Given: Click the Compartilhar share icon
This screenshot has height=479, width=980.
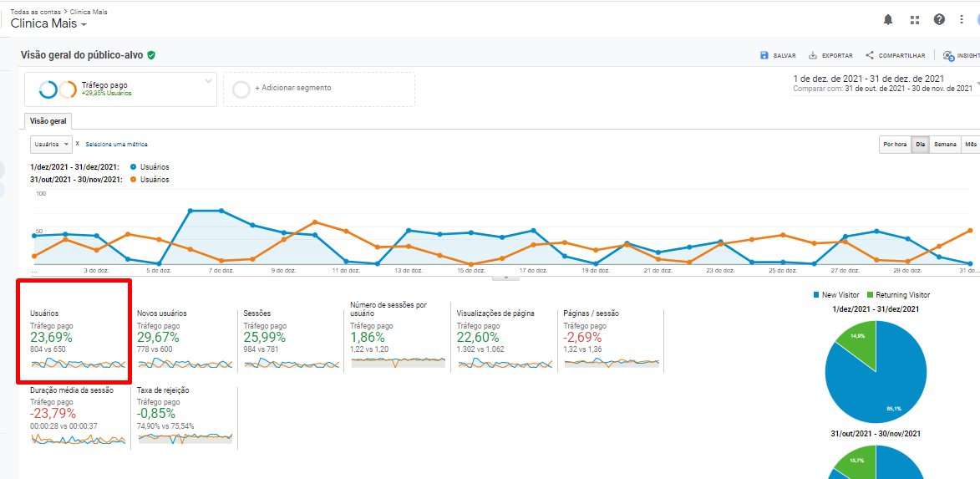Looking at the screenshot, I should click(x=870, y=55).
